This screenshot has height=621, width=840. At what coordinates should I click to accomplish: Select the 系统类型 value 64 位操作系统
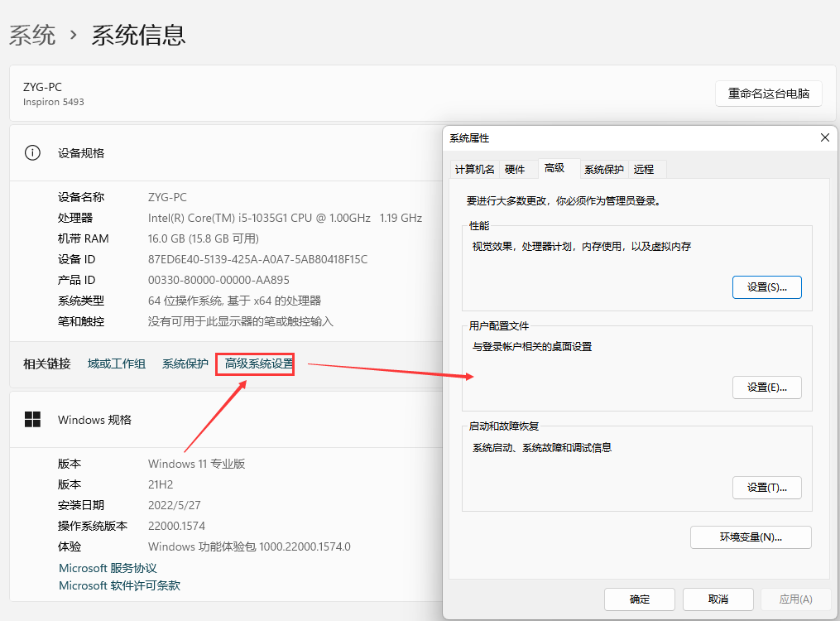point(185,301)
